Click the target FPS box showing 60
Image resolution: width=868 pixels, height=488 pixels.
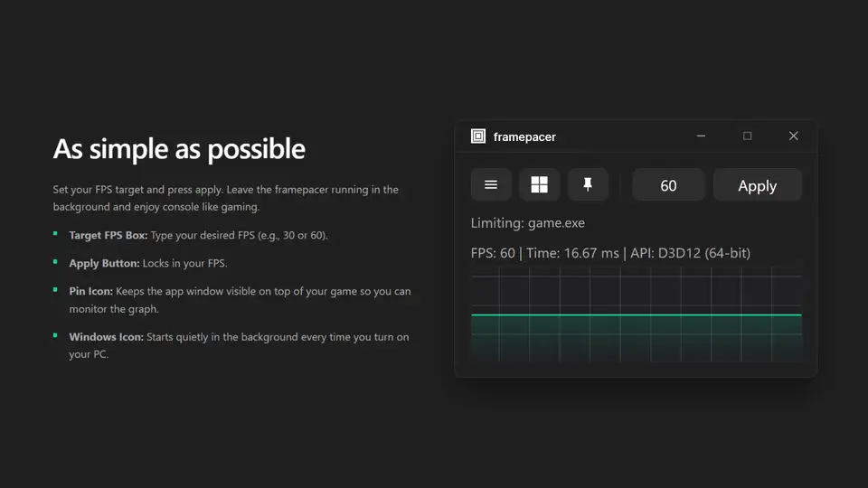click(668, 185)
